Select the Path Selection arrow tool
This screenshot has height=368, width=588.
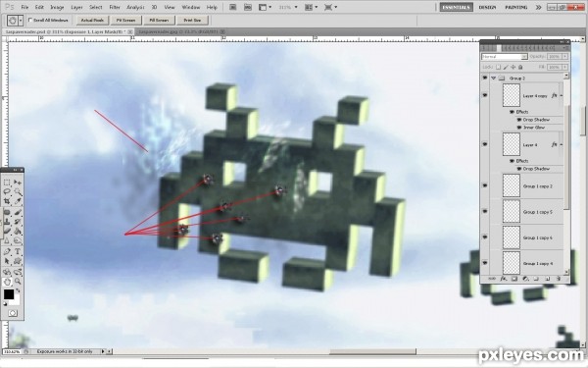coord(7,261)
